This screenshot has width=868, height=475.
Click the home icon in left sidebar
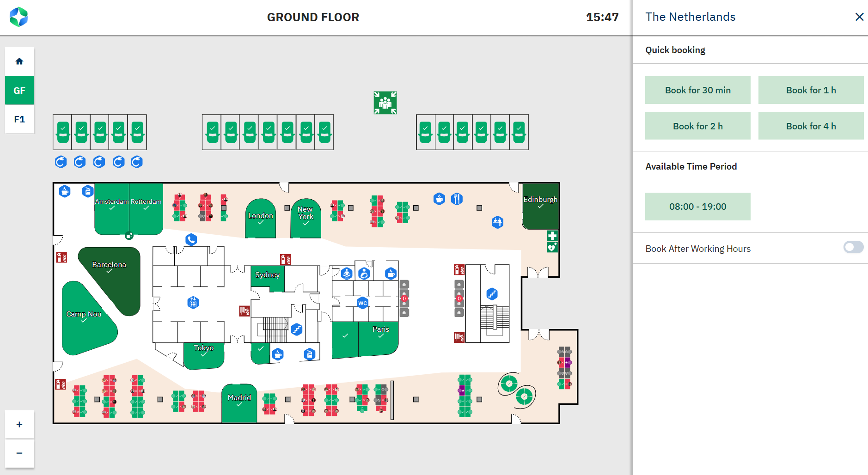(19, 61)
